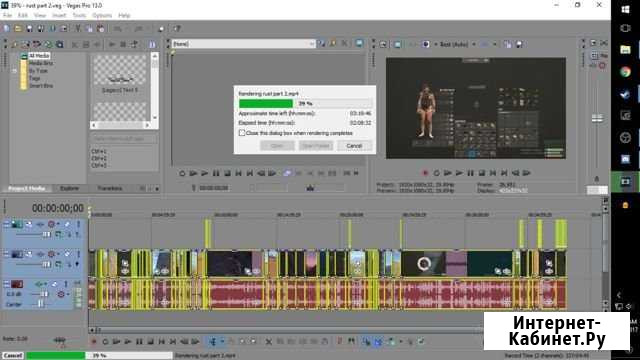Toggle bypass motion blur on second video track

pyautogui.click(x=29, y=254)
